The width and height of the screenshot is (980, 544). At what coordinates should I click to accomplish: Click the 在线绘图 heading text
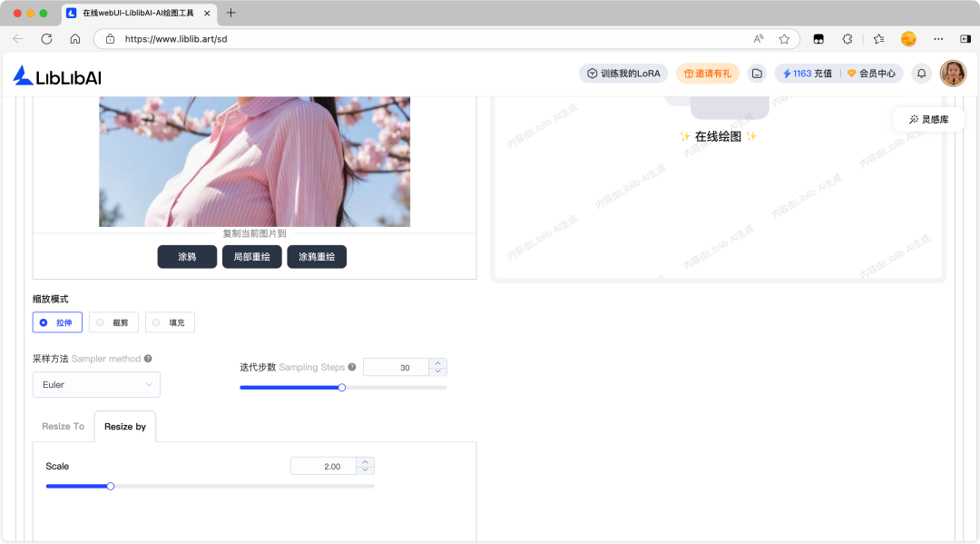[718, 136]
